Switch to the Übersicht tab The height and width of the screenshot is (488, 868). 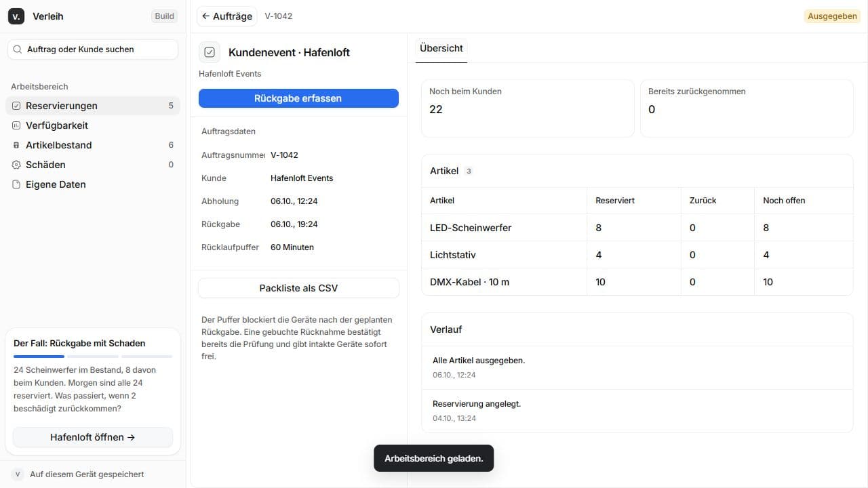tap(441, 49)
